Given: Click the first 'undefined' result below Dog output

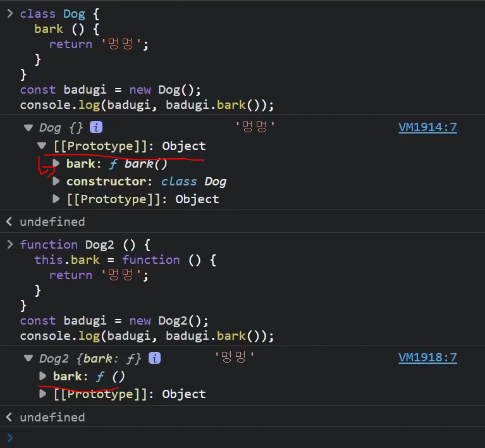Looking at the screenshot, I should 52,221.
